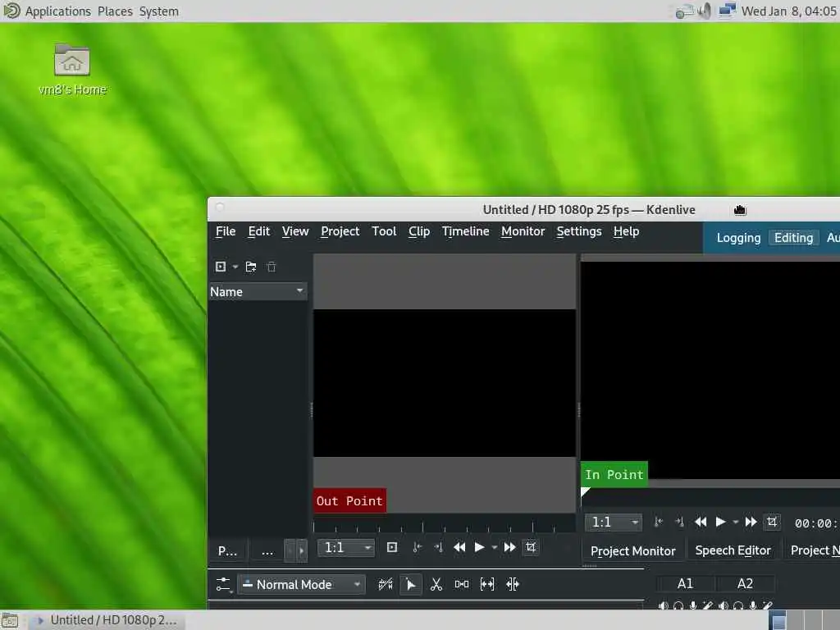Open timeline track settings slider icon
840x630 pixels.
[x=223, y=584]
